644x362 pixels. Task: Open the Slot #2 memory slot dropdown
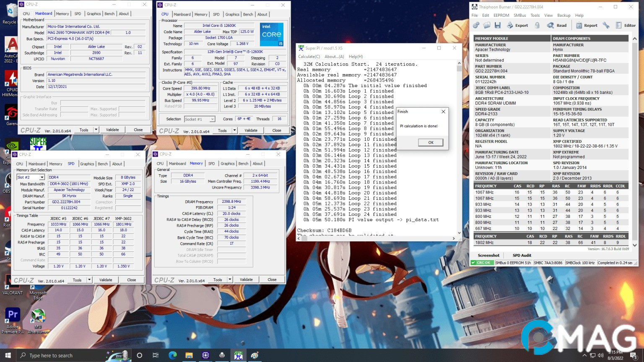42,178
